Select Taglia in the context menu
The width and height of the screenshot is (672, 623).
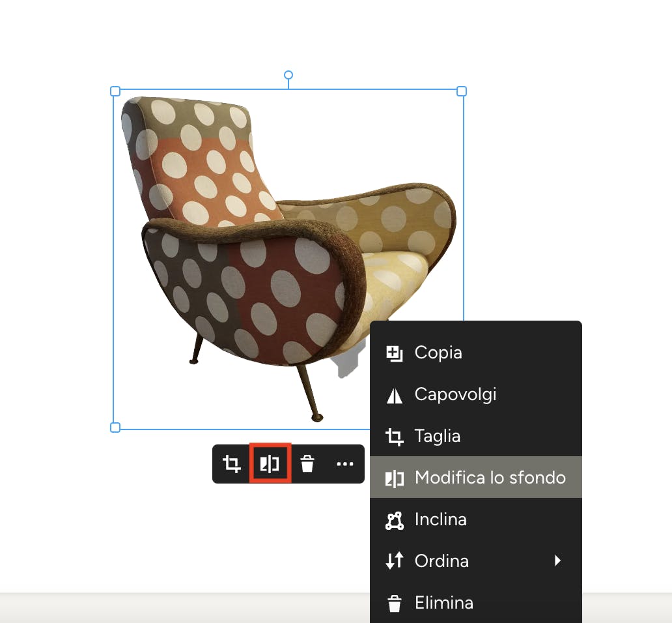click(x=476, y=436)
